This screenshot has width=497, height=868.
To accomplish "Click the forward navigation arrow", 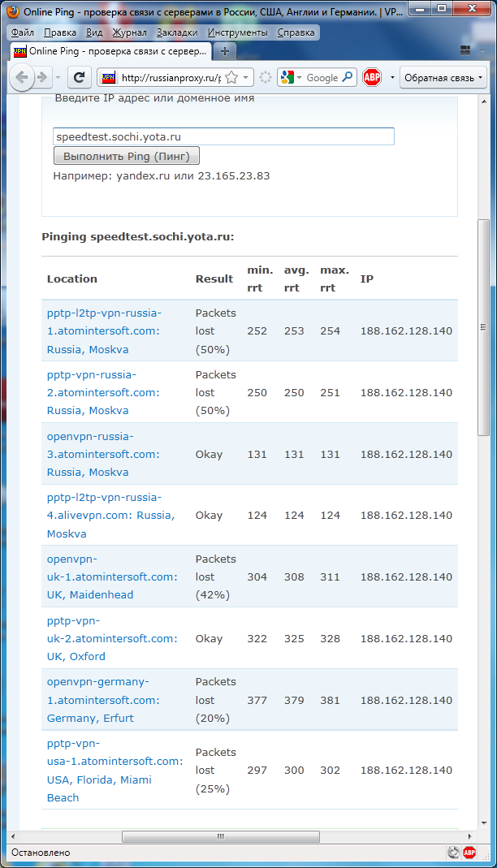I will pos(42,77).
